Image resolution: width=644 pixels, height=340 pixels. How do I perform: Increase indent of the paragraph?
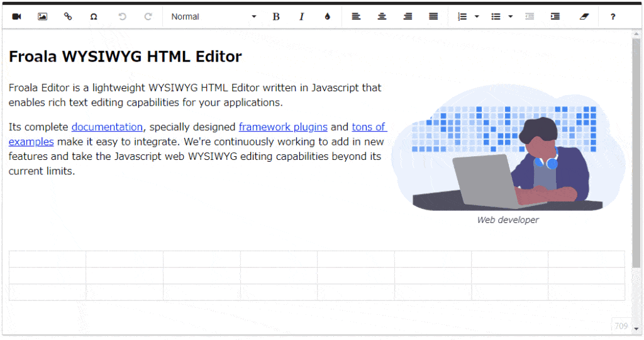pos(555,17)
